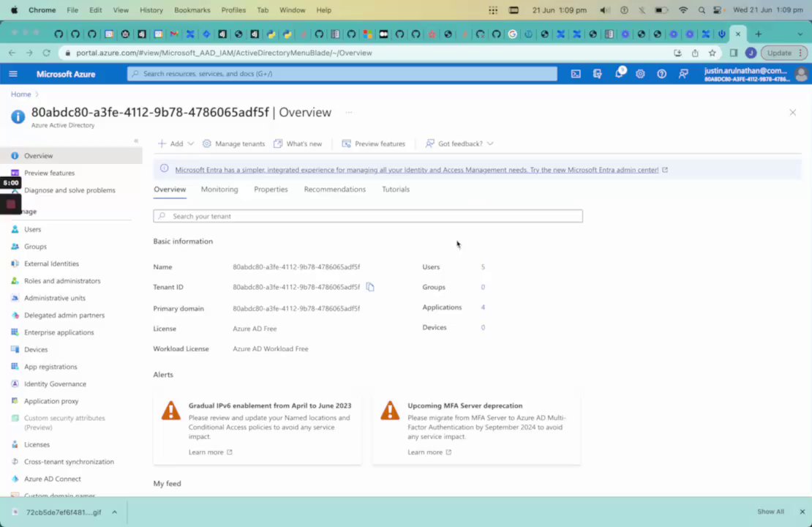Image resolution: width=812 pixels, height=527 pixels.
Task: Open Custom security attributes (Preview)
Action: pyautogui.click(x=64, y=422)
